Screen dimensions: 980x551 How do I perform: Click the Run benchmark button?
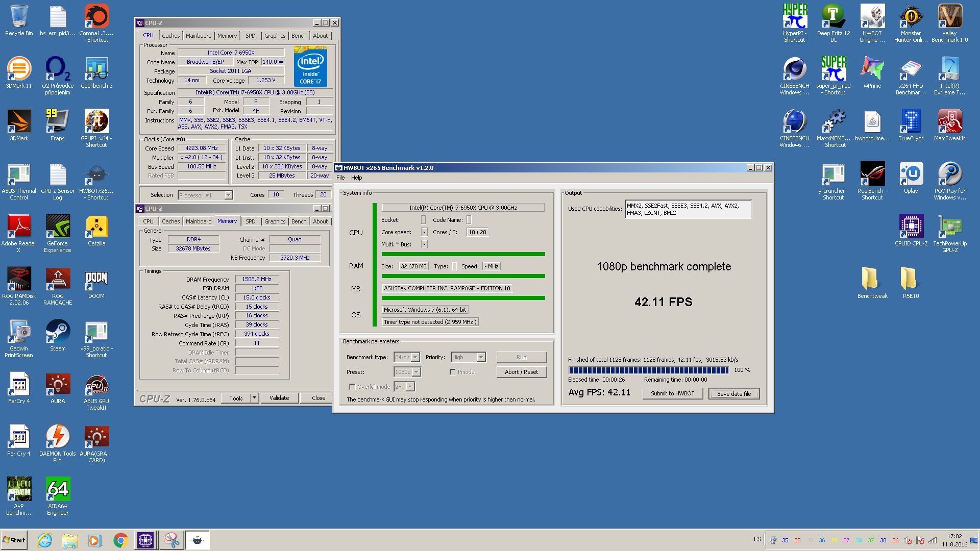521,357
